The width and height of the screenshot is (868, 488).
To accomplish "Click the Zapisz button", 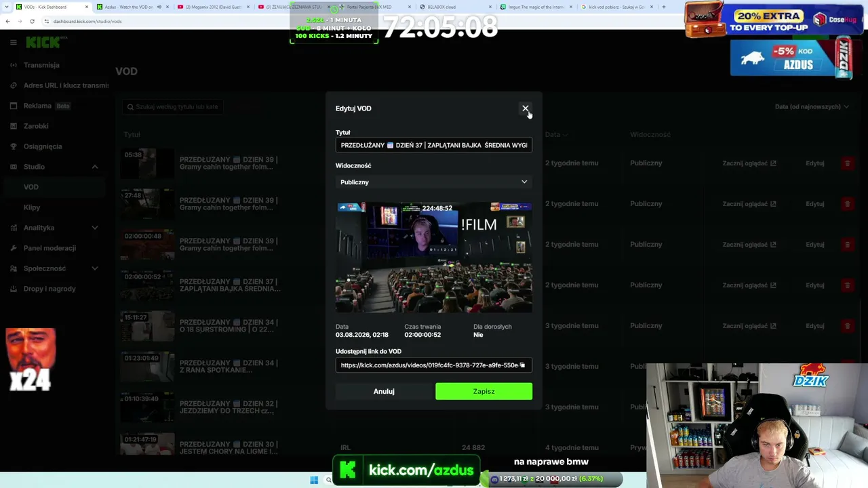I will click(484, 391).
